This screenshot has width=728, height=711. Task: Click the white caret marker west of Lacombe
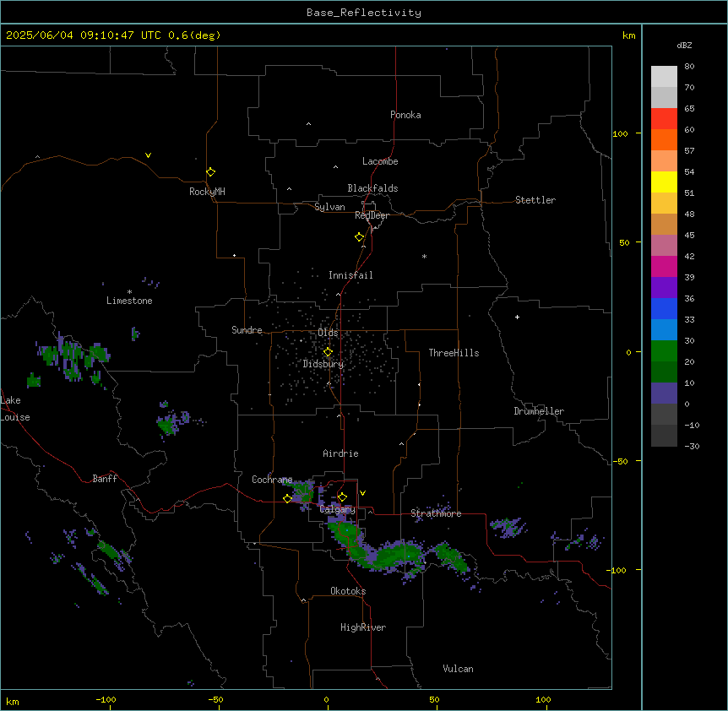[335, 166]
